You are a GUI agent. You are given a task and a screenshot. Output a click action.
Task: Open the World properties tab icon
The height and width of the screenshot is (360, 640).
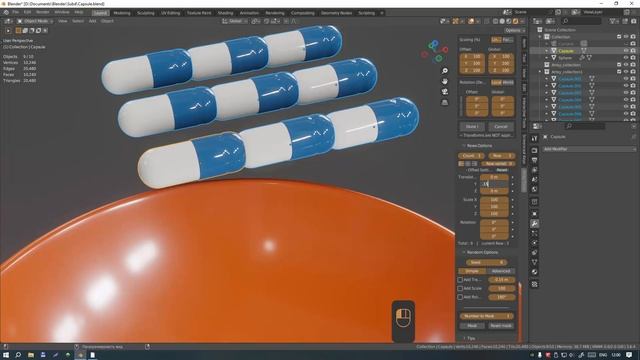click(534, 189)
